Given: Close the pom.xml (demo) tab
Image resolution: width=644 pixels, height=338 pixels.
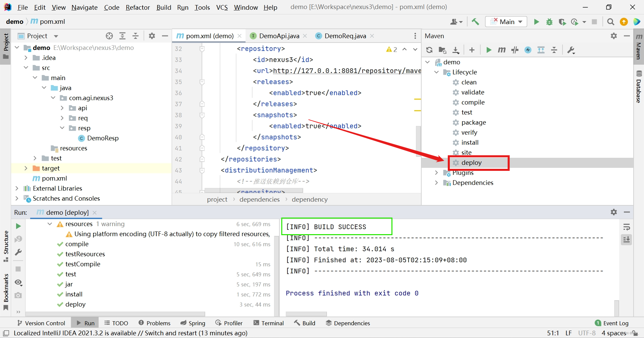Looking at the screenshot, I should (239, 36).
